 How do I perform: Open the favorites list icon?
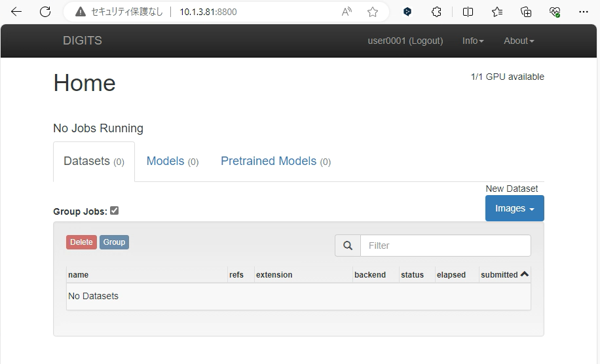(497, 12)
